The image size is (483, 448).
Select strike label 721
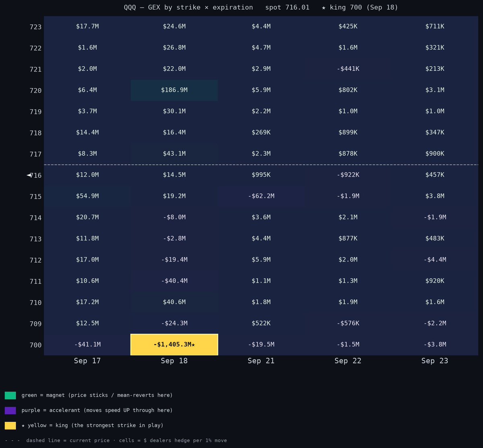tap(35, 70)
